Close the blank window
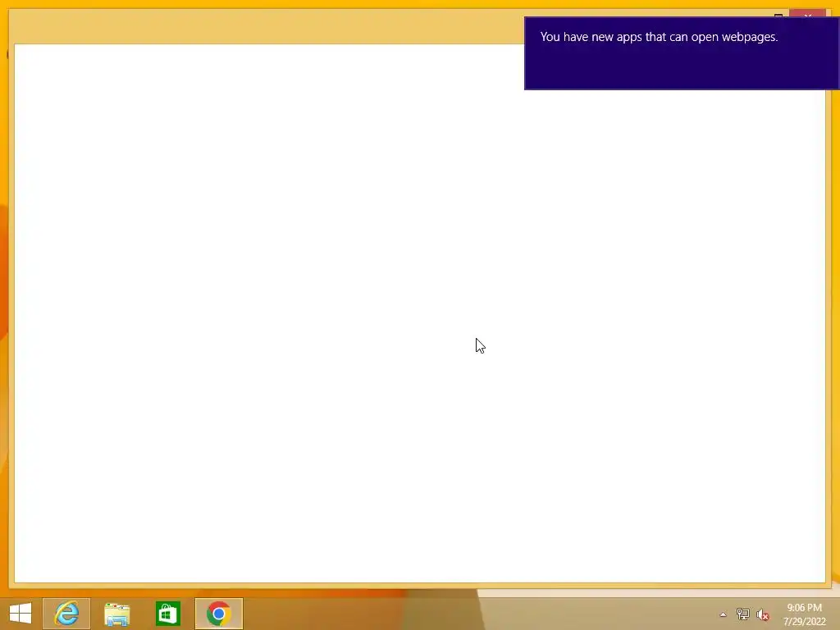Viewport: 840px width, 630px height. [808, 15]
